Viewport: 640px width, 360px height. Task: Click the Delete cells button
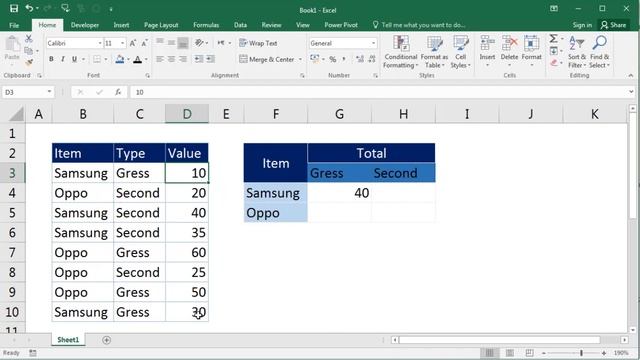(509, 51)
